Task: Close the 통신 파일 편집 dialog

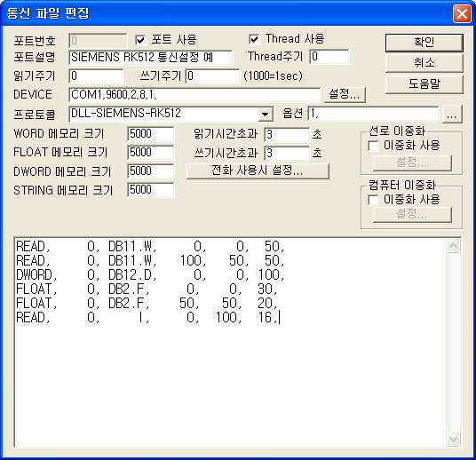Action: 462,13
